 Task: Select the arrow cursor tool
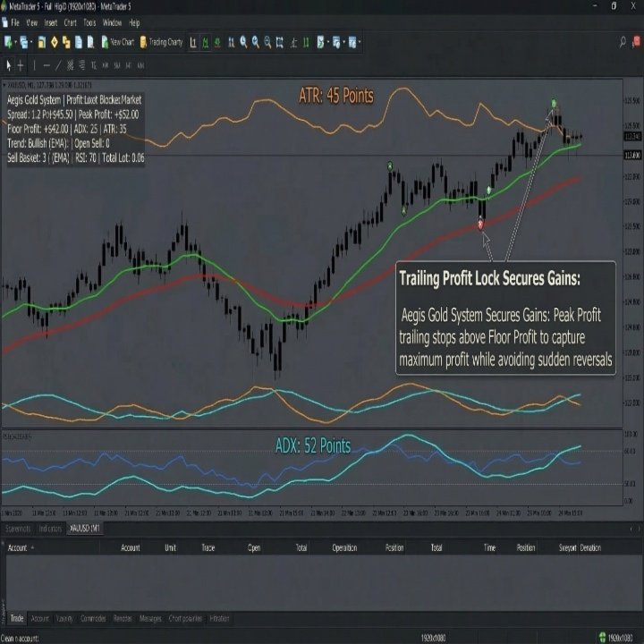[x=9, y=65]
